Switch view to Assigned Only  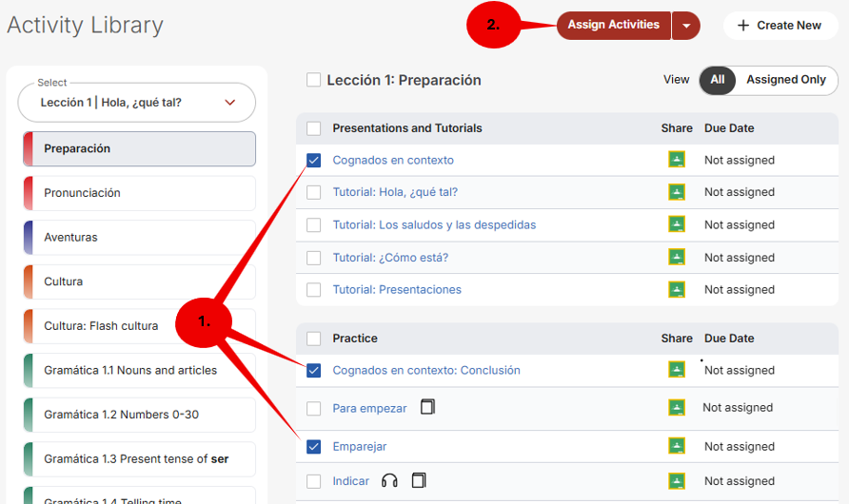(x=786, y=80)
